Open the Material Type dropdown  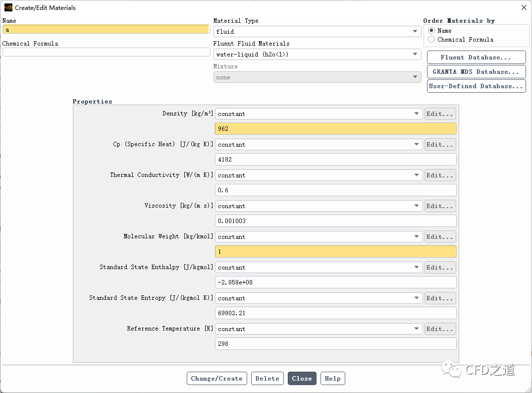[x=317, y=32]
